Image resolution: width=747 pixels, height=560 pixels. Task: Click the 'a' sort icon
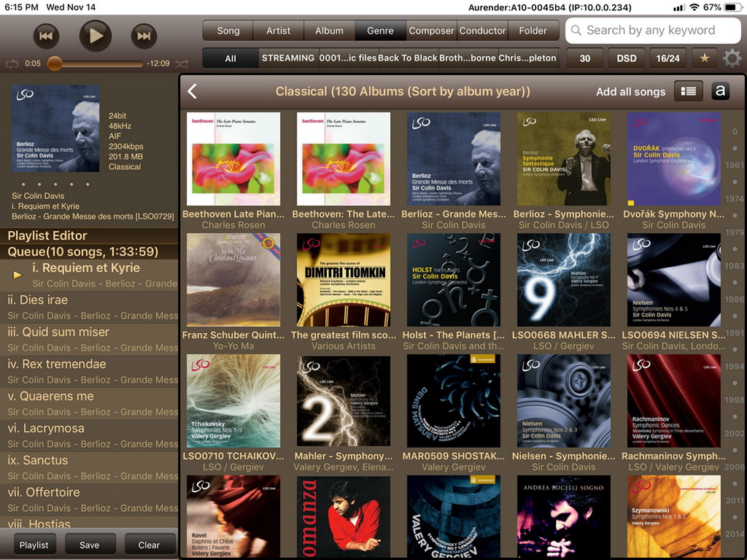720,91
